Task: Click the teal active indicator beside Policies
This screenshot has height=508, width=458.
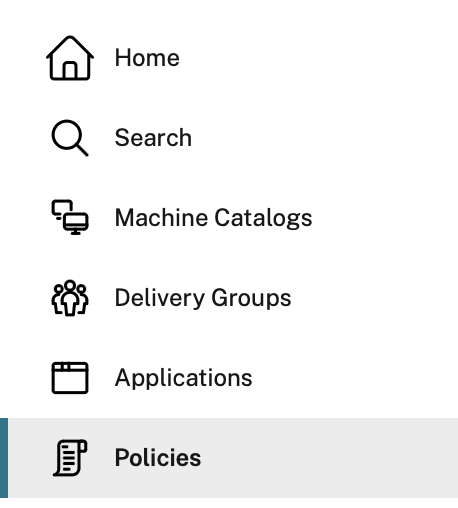Action: 4,458
